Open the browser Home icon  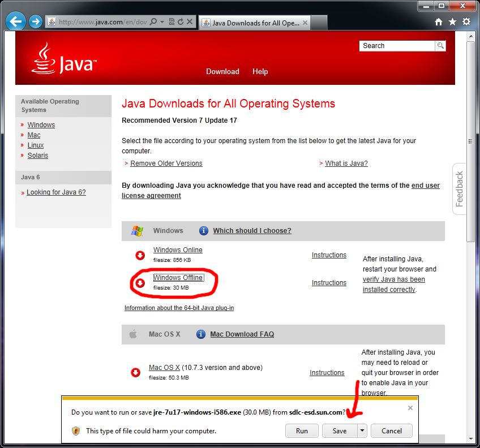(439, 21)
